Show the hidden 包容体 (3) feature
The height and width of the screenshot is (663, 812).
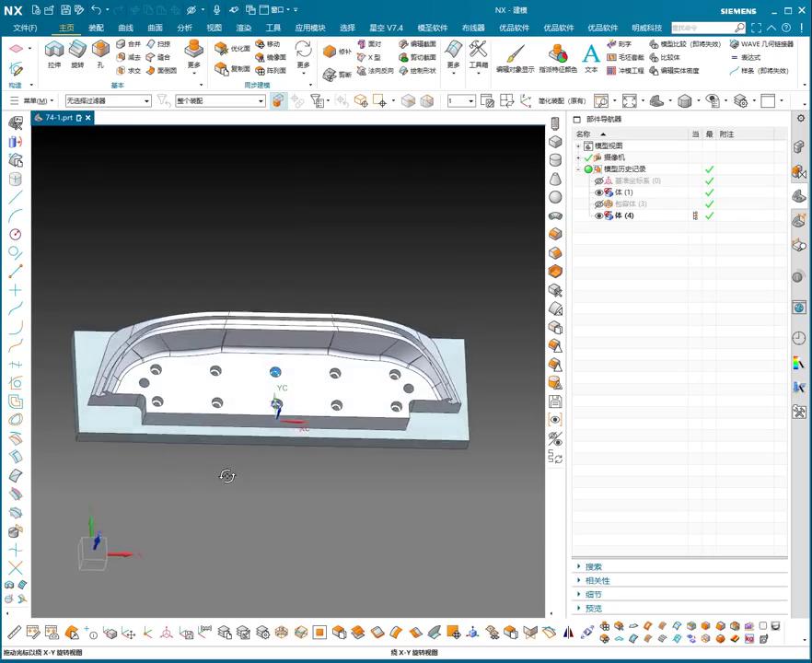598,204
